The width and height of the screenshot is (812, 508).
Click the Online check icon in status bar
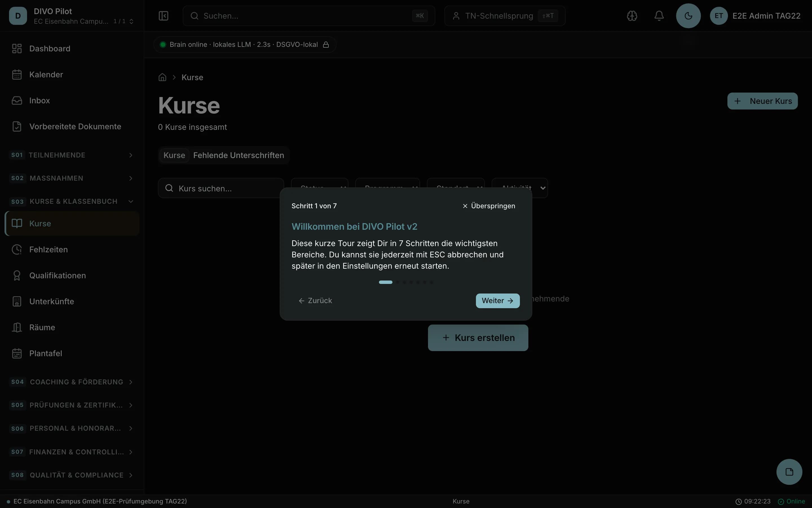pyautogui.click(x=781, y=502)
